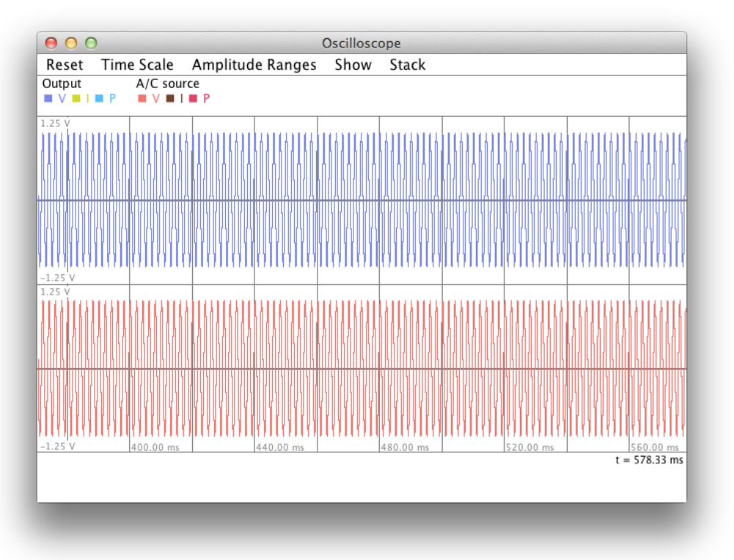The width and height of the screenshot is (734, 560).
Task: Click the A/C source current brown swatch
Action: point(170,98)
